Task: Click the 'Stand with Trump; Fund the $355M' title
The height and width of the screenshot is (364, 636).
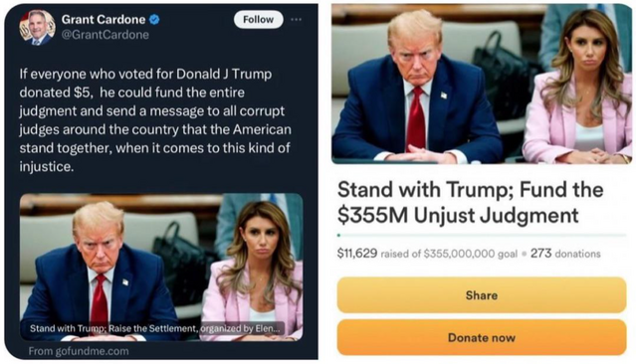Action: click(x=470, y=202)
